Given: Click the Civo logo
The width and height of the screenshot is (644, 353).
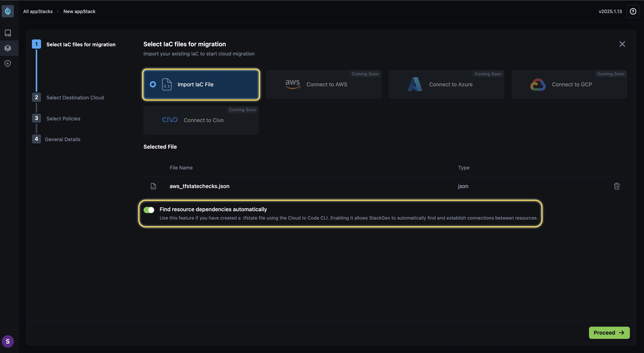Looking at the screenshot, I should tap(170, 120).
